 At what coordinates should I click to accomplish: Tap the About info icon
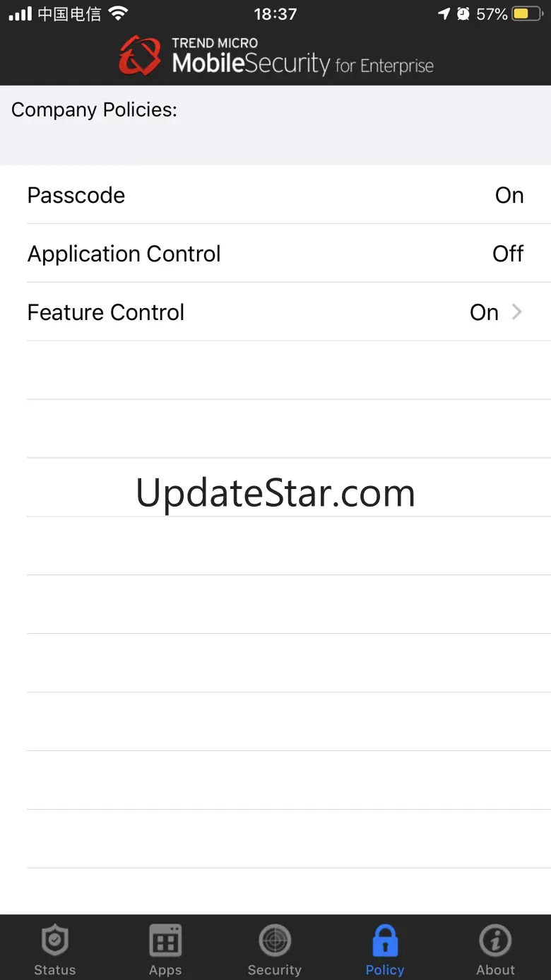coord(495,940)
